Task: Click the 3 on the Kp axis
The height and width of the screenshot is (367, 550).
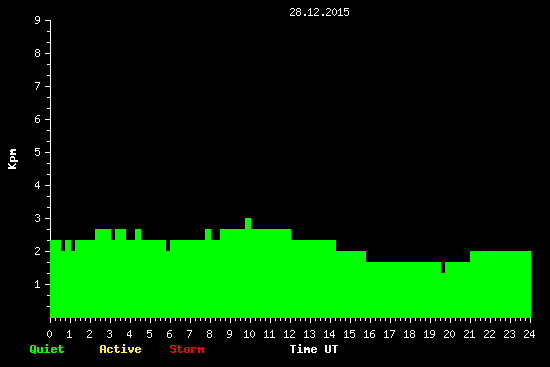Action: (x=38, y=218)
